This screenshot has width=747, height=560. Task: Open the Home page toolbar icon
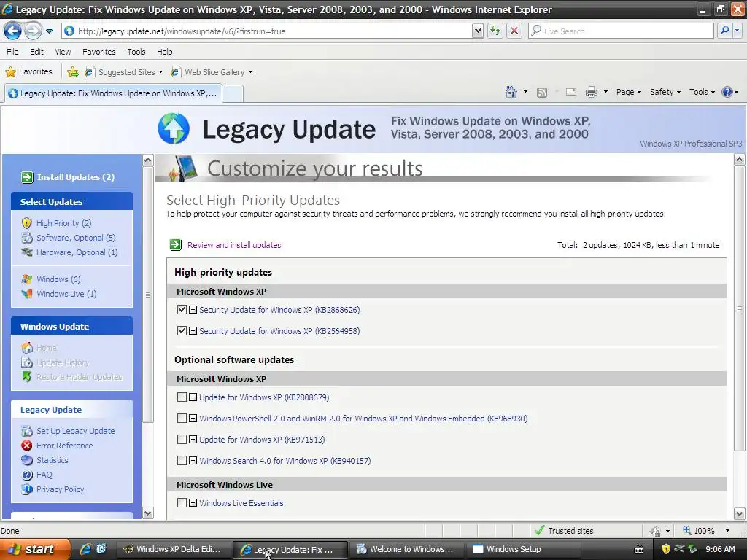511,92
